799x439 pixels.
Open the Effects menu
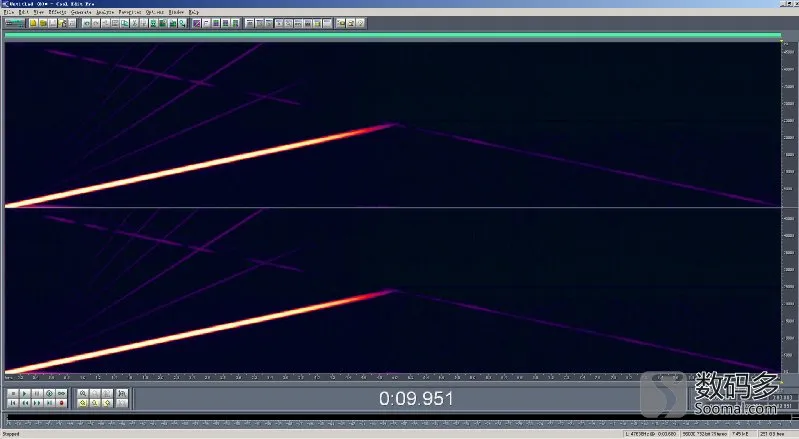[58, 11]
